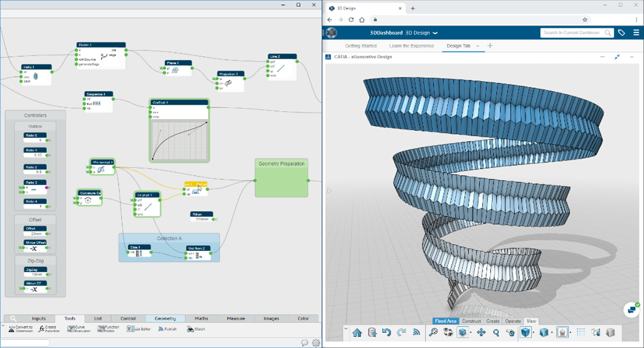Click the Watch binoculars tool

[196, 329]
